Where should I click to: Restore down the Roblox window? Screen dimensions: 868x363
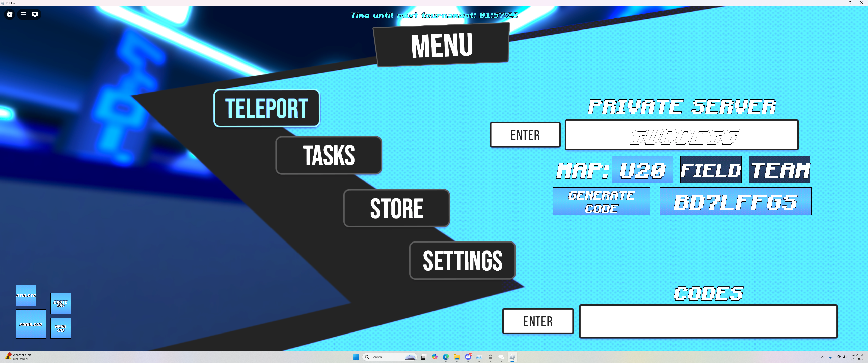click(x=850, y=3)
